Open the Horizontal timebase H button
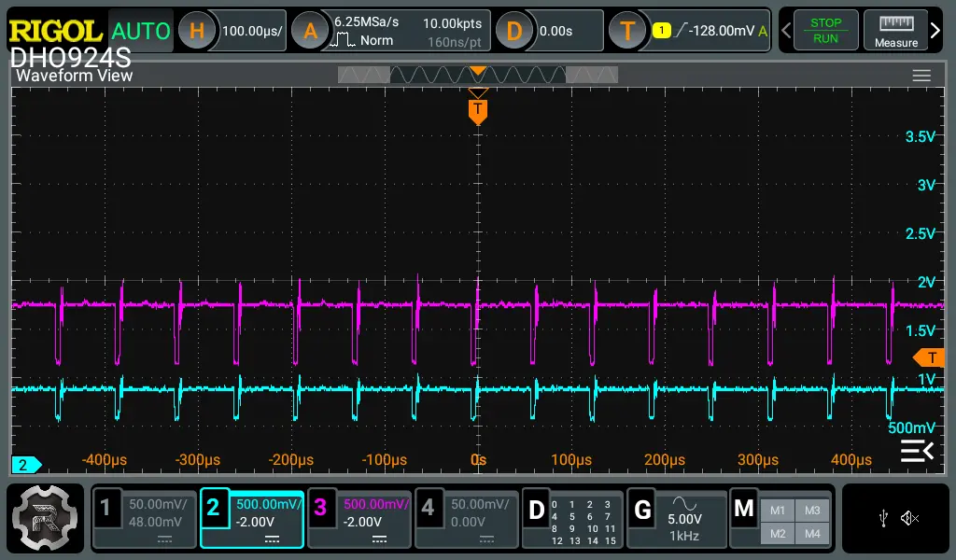The height and width of the screenshot is (560, 956). [196, 31]
